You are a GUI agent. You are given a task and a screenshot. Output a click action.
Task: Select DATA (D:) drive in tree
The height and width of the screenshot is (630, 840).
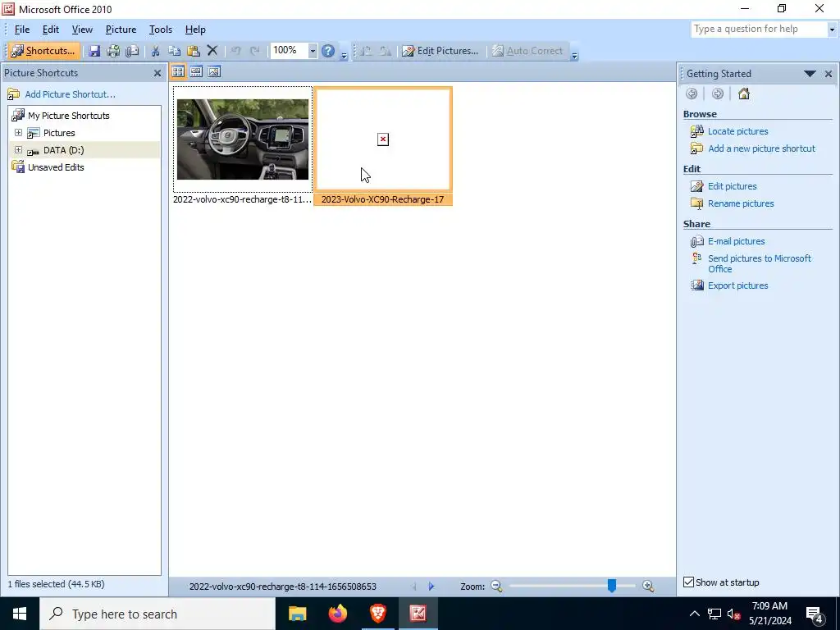point(64,150)
